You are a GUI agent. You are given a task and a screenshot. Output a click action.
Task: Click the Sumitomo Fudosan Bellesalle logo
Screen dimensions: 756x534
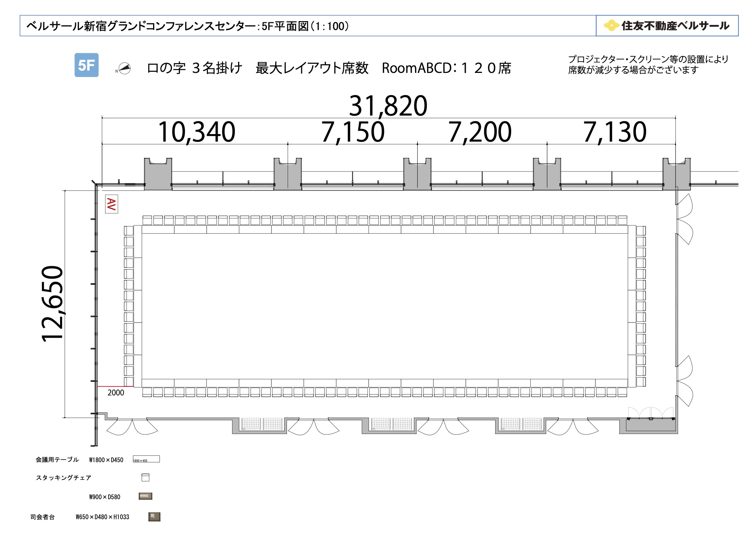tap(667, 26)
